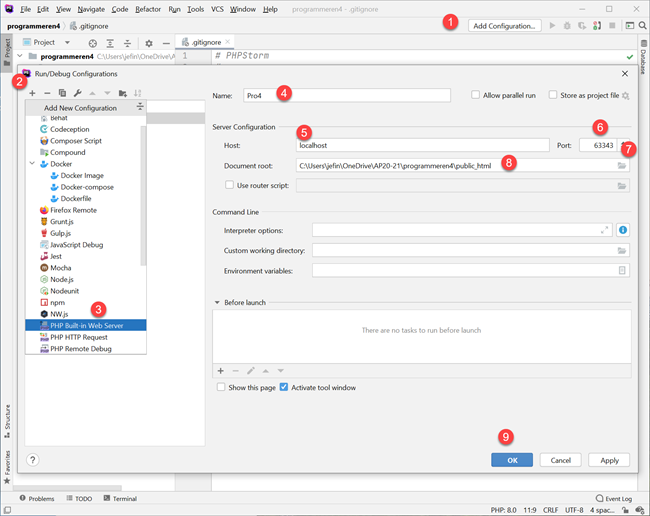The image size is (650, 516).
Task: Add a Before launch task
Action: click(x=221, y=371)
